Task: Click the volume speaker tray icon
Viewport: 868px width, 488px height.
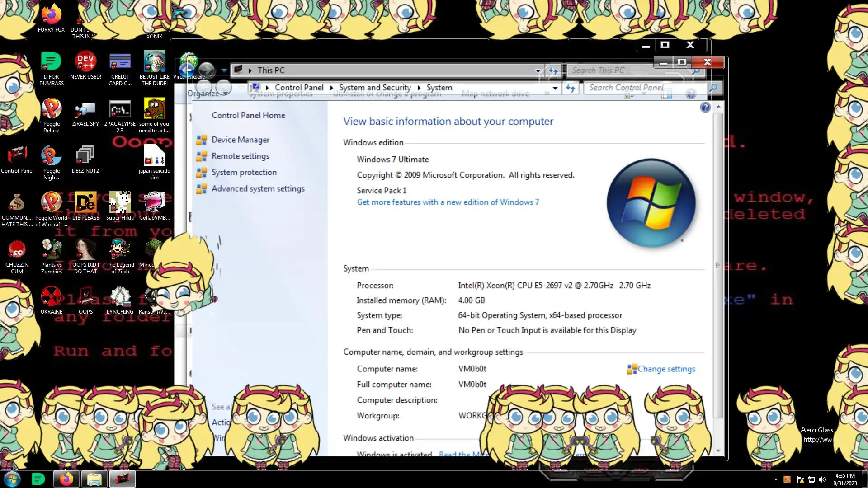Action: [x=822, y=479]
